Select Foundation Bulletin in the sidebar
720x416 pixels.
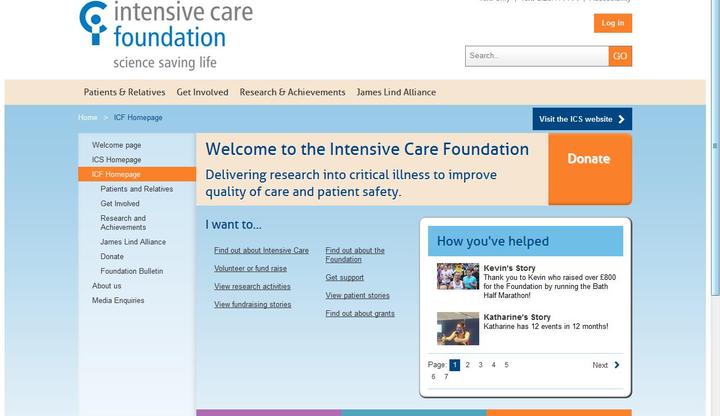[131, 271]
